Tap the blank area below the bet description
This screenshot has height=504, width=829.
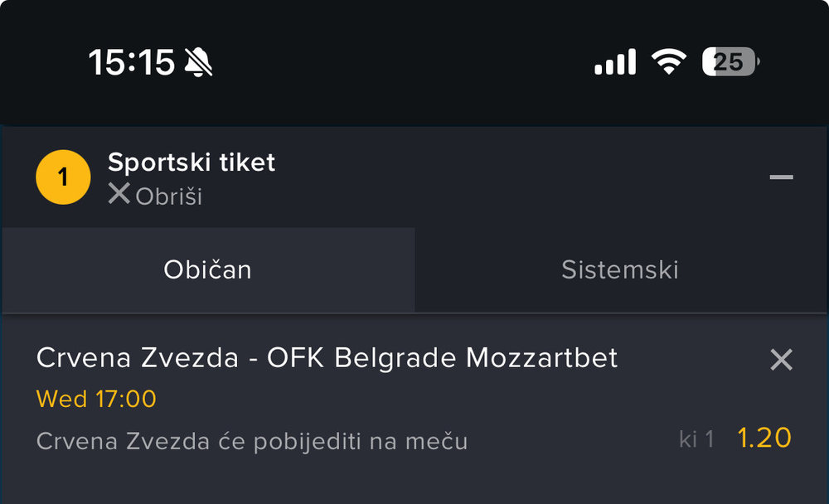(x=414, y=481)
